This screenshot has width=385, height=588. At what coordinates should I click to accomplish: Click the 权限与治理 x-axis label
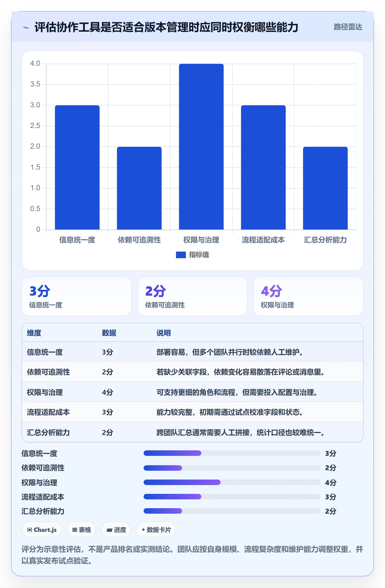201,240
